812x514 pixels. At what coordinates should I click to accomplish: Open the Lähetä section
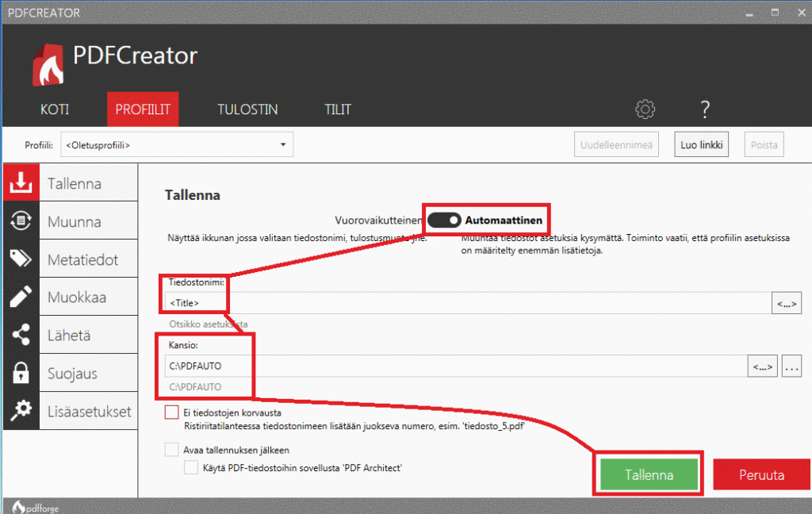coord(89,336)
